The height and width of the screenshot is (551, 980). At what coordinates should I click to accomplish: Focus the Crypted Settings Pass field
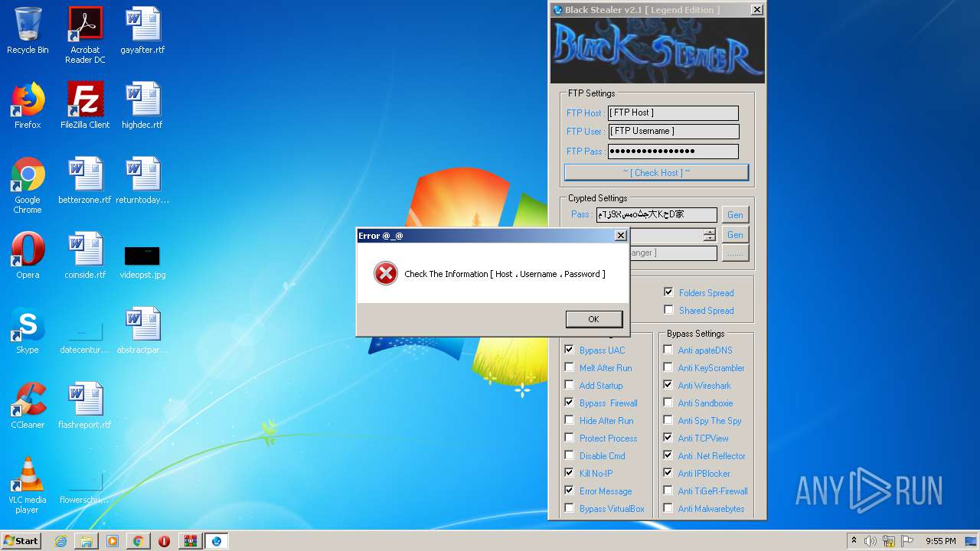click(x=657, y=215)
